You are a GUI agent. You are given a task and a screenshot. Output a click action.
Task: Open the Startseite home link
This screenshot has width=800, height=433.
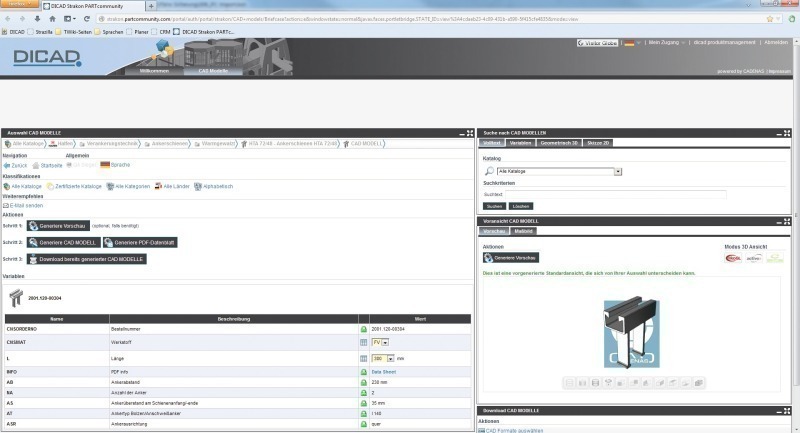click(x=47, y=165)
